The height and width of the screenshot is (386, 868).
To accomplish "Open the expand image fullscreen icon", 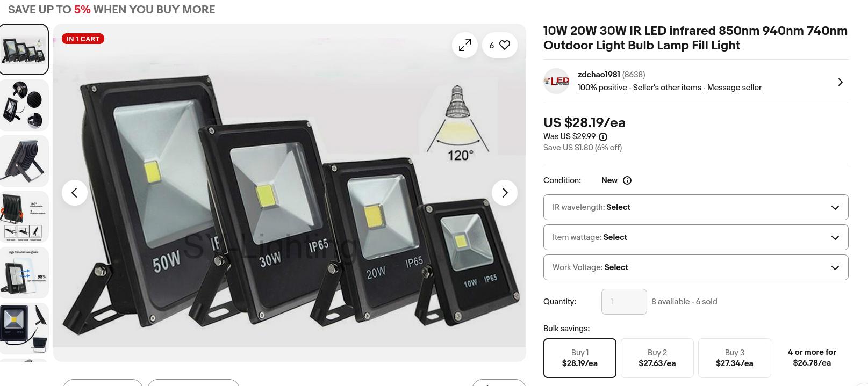I will coord(465,46).
